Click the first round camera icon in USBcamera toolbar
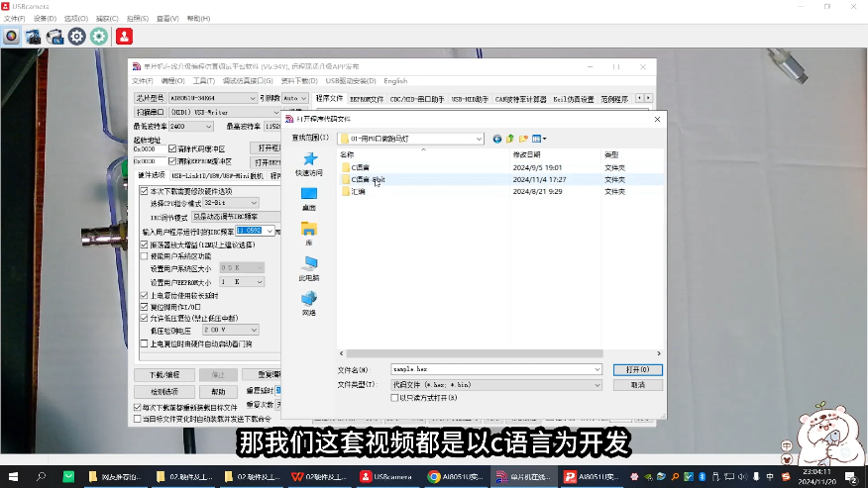868x488 pixels. [11, 37]
